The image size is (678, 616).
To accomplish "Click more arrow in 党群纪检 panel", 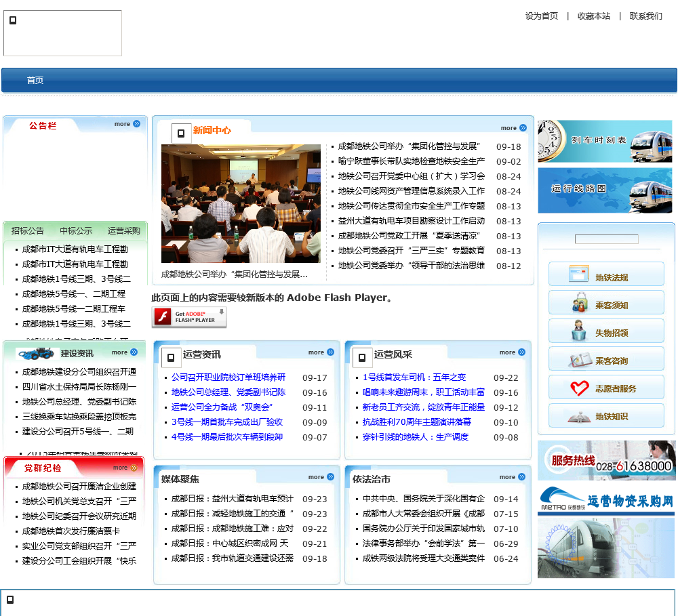I will [x=134, y=468].
